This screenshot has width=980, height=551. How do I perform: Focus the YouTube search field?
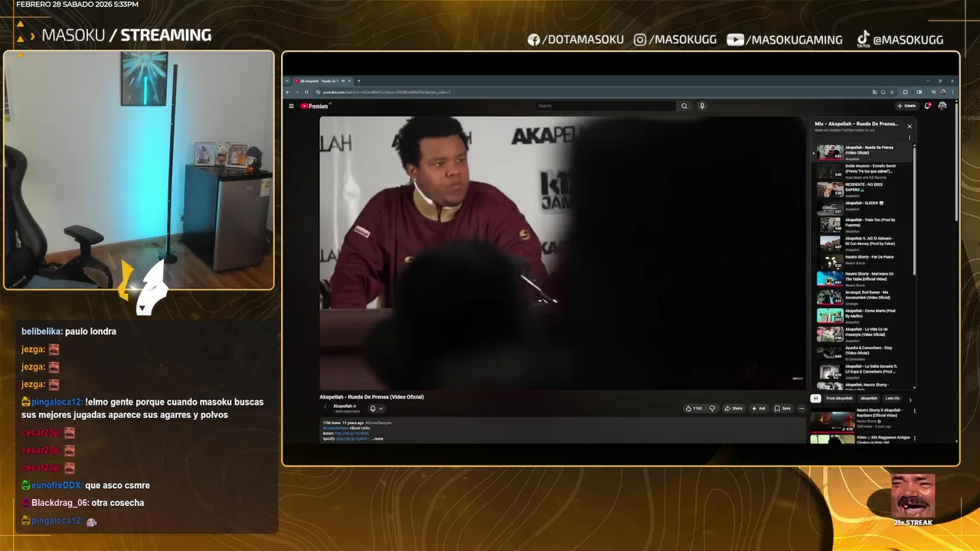(606, 106)
